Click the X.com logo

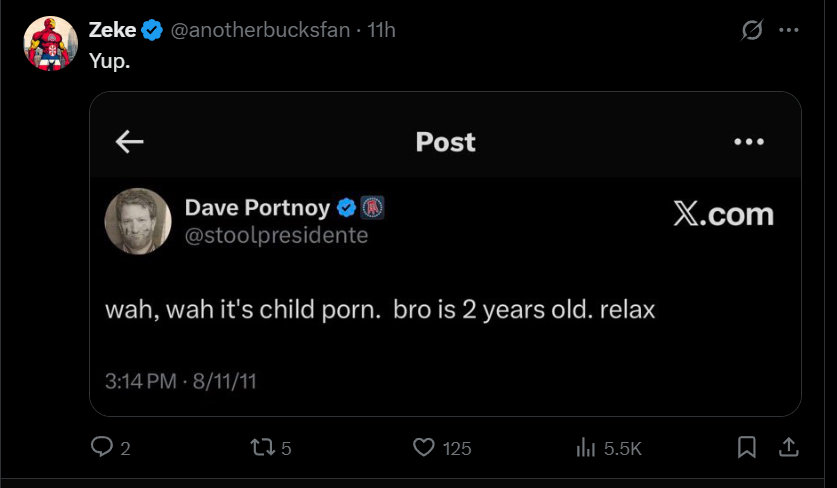(723, 214)
